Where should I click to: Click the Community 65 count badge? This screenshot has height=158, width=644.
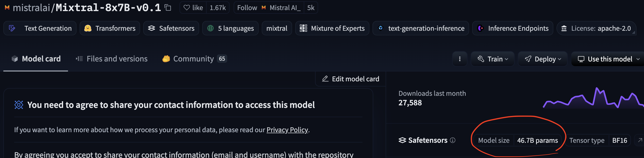pos(222,59)
